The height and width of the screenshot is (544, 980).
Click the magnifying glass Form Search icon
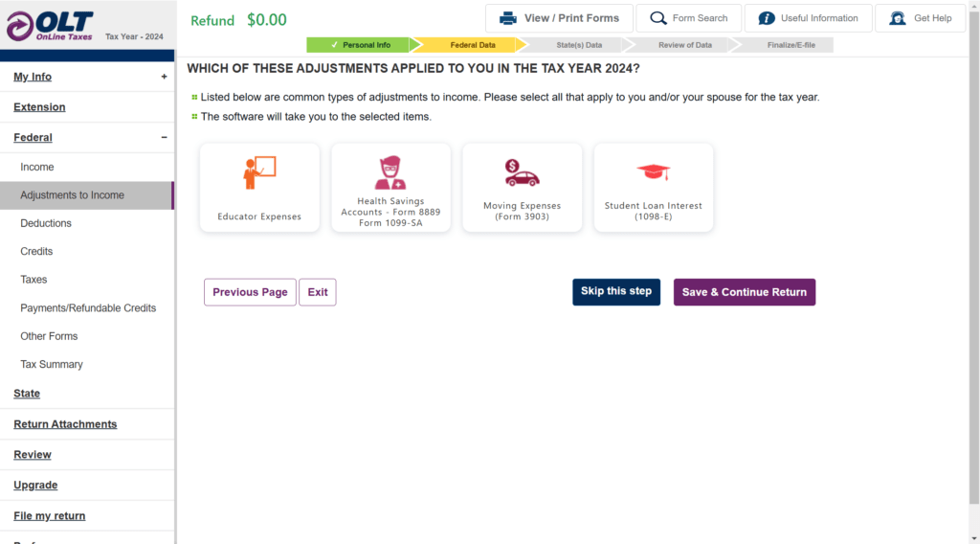(658, 18)
